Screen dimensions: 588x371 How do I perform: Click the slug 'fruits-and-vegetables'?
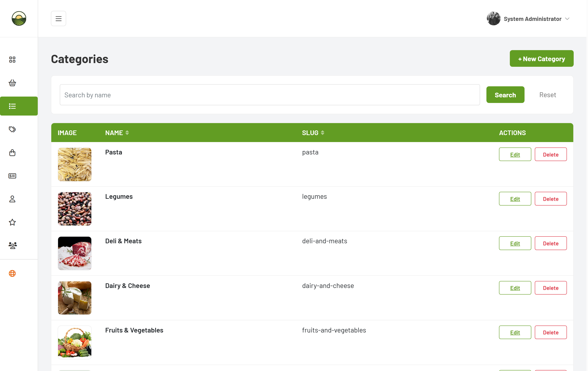coord(334,330)
